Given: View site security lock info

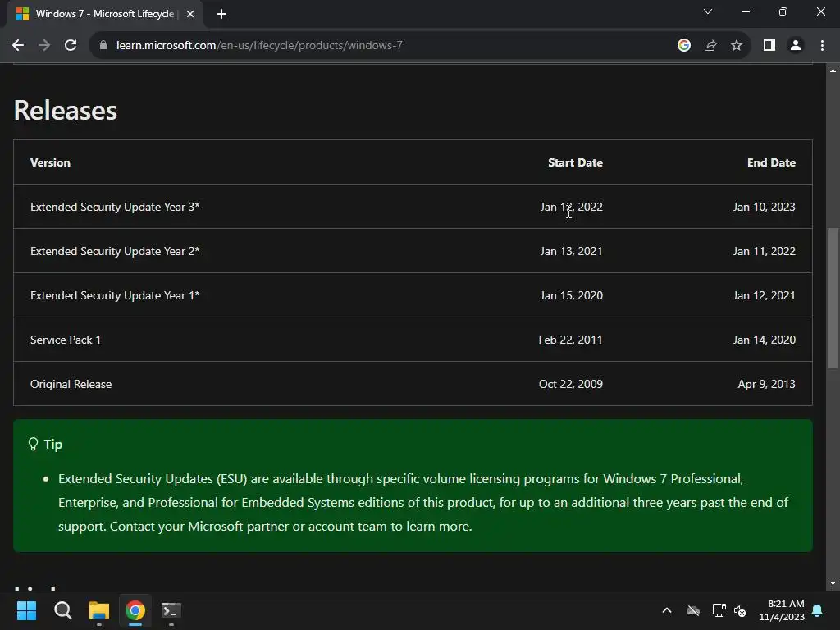Looking at the screenshot, I should (103, 46).
